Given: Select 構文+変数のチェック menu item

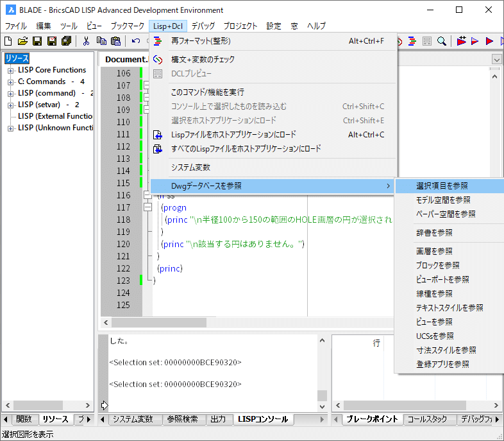Looking at the screenshot, I should 273,60.
